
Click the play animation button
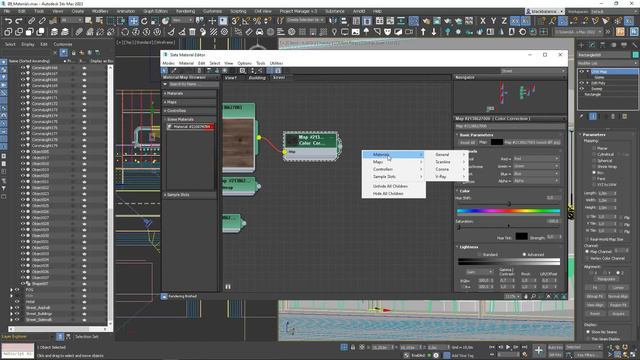pos(508,347)
